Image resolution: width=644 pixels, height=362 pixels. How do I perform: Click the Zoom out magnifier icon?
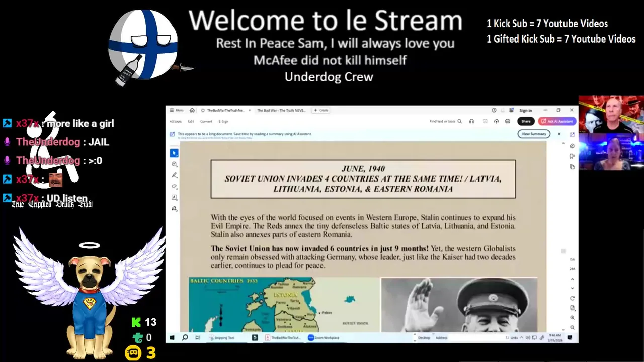(572, 327)
